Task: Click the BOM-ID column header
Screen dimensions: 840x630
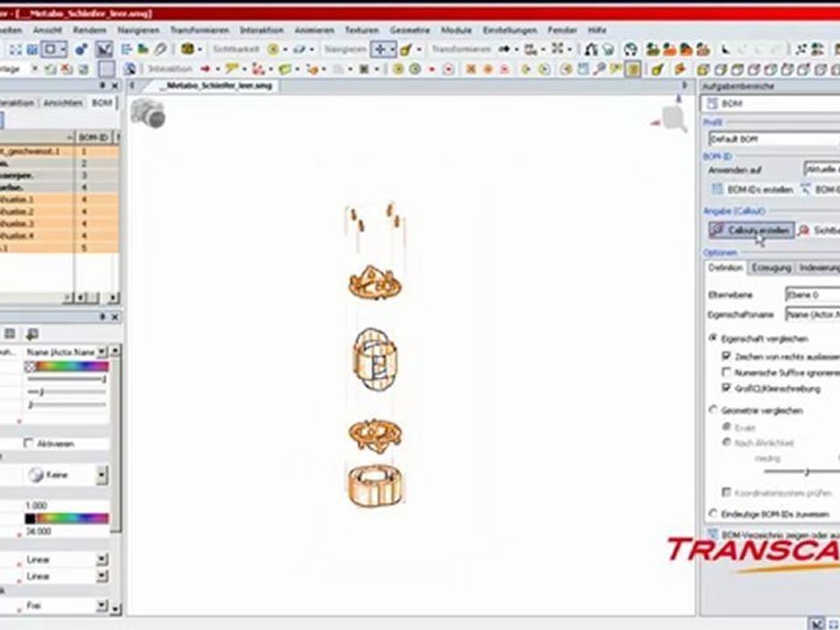Action: pos(93,137)
